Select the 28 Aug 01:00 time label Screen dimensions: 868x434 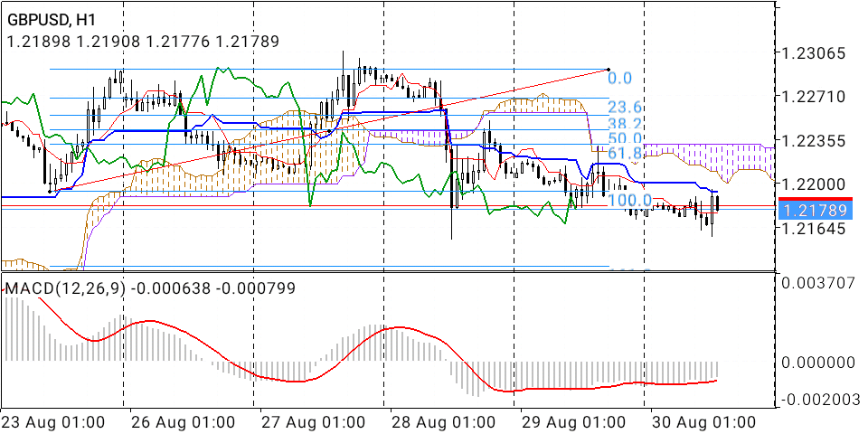tap(443, 422)
